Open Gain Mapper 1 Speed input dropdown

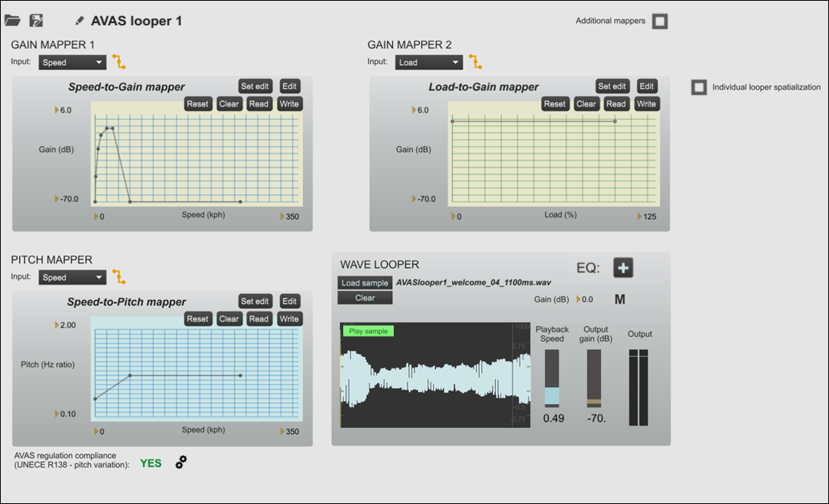coord(72,62)
